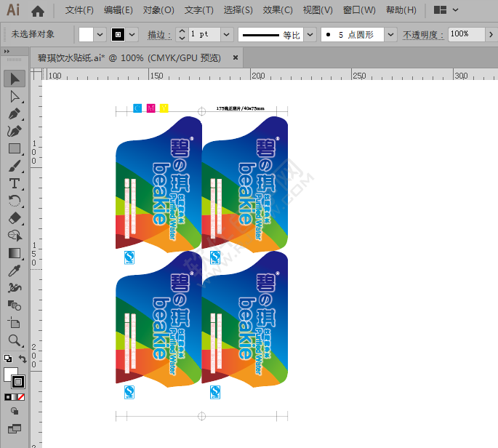The image size is (498, 448).
Task: Select the Eyedropper tool
Action: point(15,271)
